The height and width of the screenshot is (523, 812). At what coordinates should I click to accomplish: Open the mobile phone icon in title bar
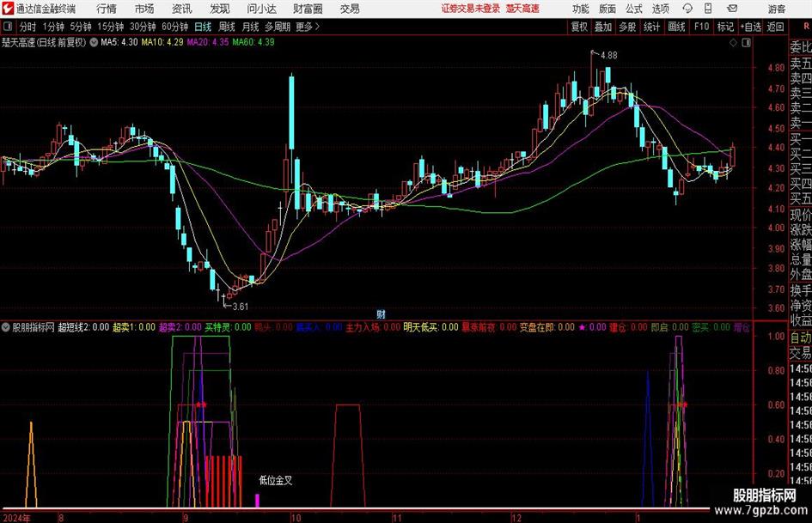click(708, 9)
